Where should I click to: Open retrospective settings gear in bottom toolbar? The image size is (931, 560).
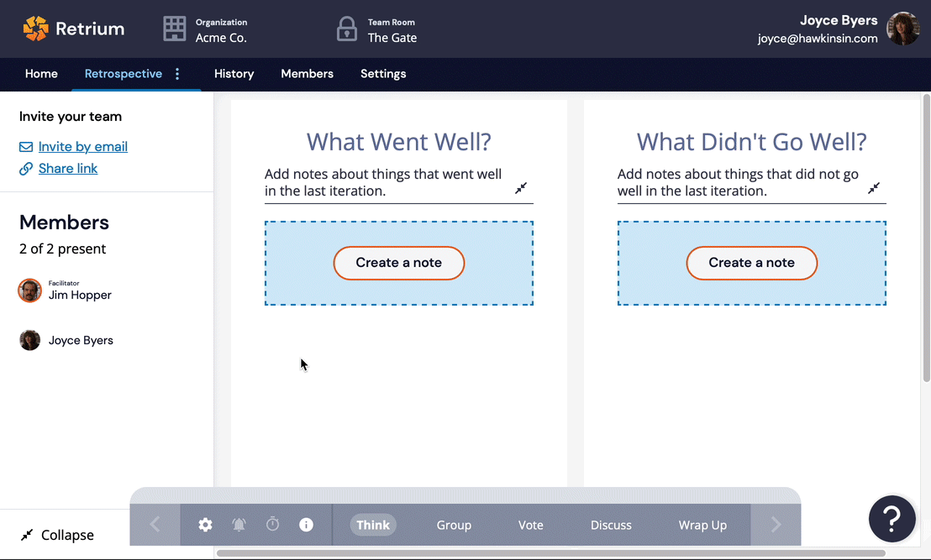coord(206,525)
